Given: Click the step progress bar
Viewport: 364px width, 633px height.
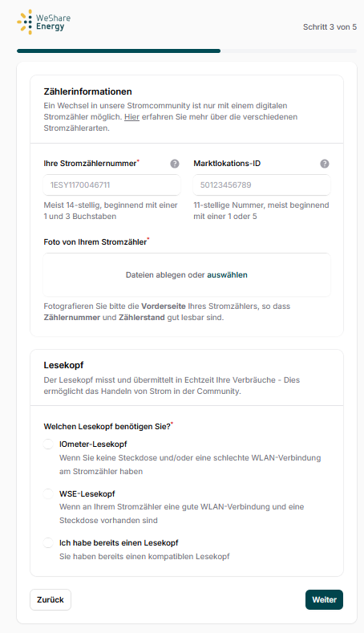Looking at the screenshot, I should coord(187,51).
